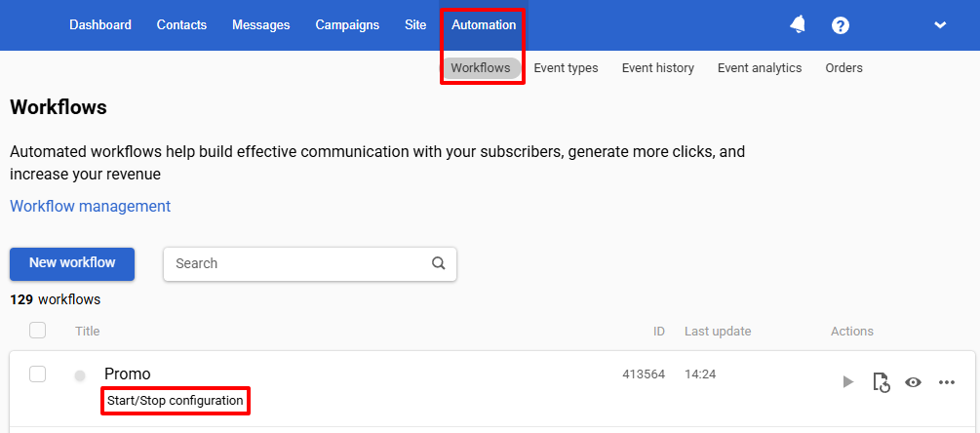Viewport: 980px width, 433px height.
Task: Click the ID column header
Action: pyautogui.click(x=659, y=331)
